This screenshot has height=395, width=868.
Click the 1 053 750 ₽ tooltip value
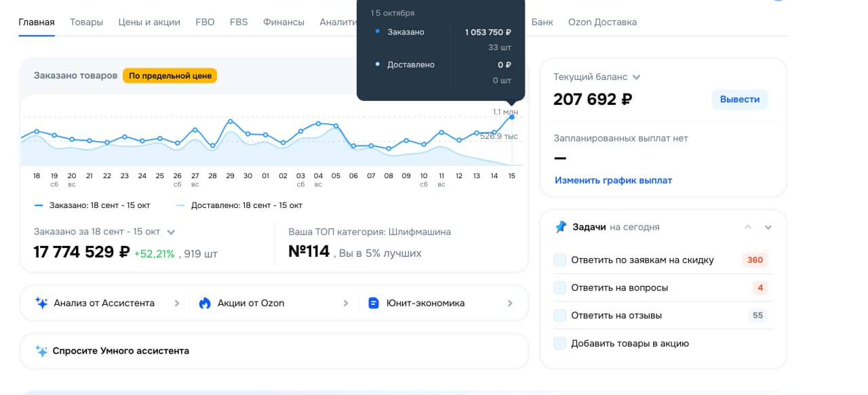click(x=488, y=32)
